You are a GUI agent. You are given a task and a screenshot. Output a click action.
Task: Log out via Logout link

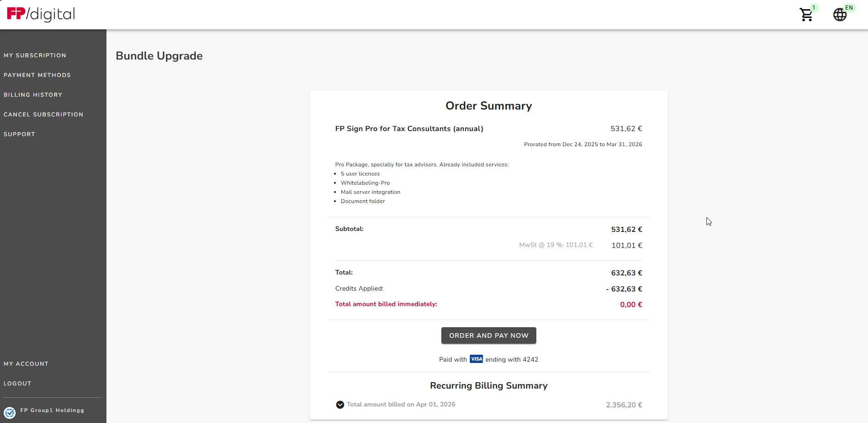(17, 384)
